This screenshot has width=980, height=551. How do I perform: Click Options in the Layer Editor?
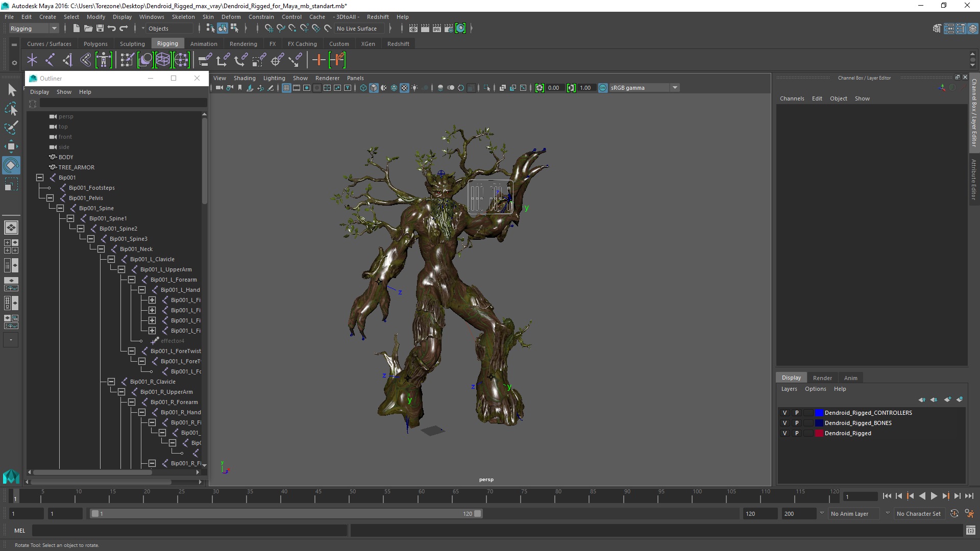click(x=815, y=389)
